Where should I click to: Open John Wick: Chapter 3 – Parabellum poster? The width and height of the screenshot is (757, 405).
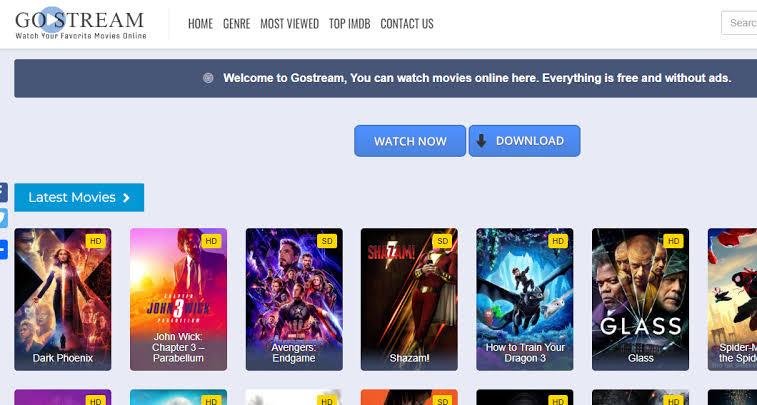tap(178, 299)
